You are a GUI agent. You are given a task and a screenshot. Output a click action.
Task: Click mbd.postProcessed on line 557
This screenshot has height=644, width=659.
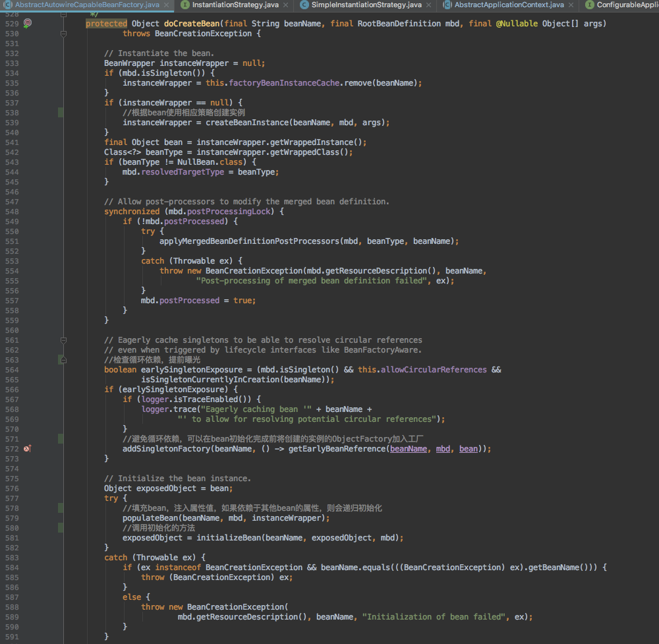(181, 301)
